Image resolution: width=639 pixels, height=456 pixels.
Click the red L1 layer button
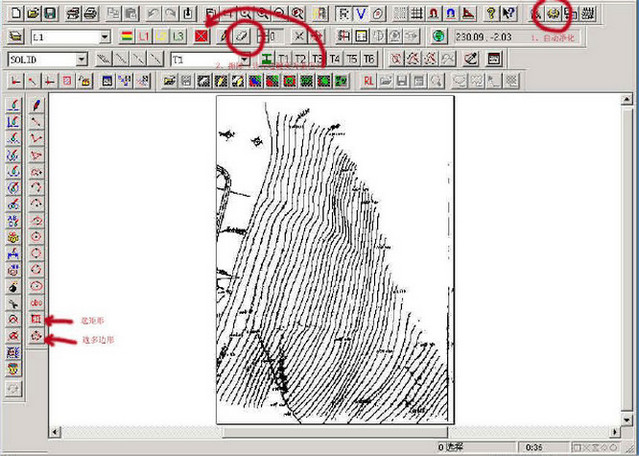point(144,37)
